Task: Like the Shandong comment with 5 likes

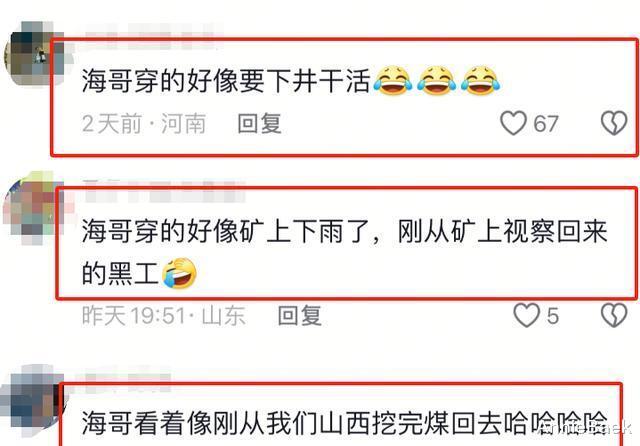Action: click(526, 315)
